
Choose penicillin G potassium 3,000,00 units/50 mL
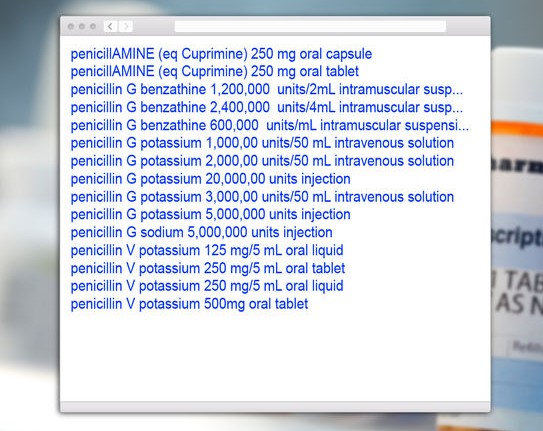click(x=262, y=197)
